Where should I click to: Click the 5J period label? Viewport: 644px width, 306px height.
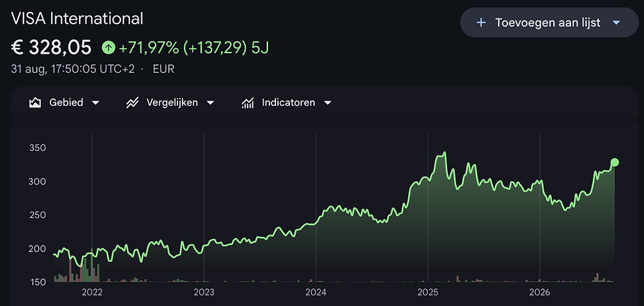pos(260,48)
